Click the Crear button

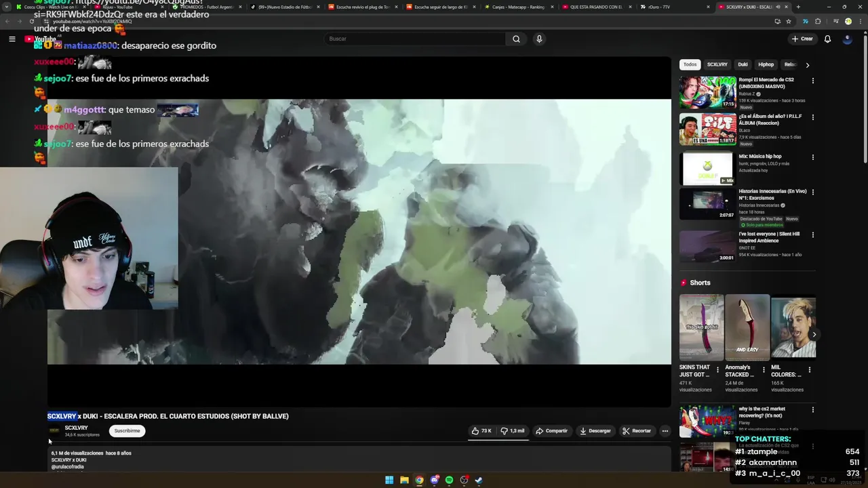[802, 39]
